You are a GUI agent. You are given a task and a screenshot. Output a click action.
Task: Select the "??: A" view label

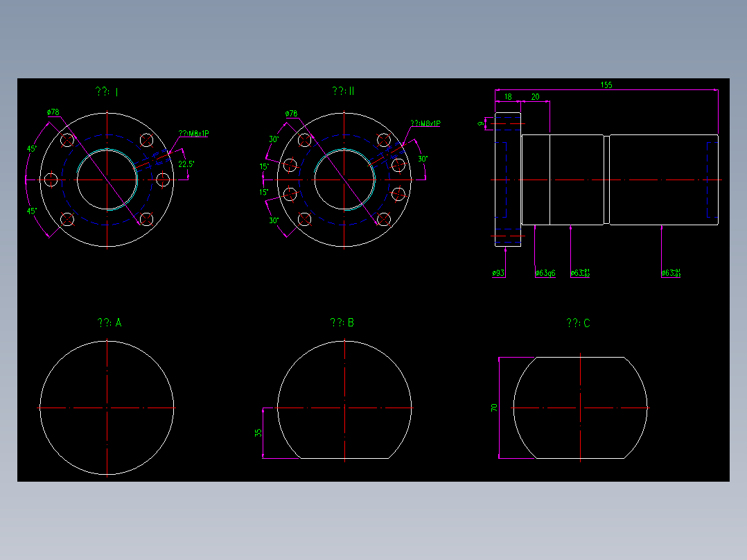pos(109,323)
